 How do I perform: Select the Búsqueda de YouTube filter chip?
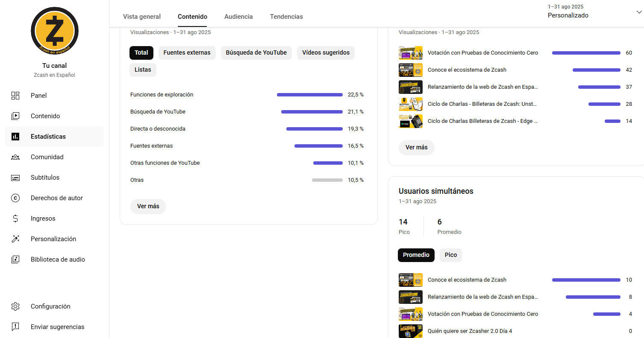(256, 53)
